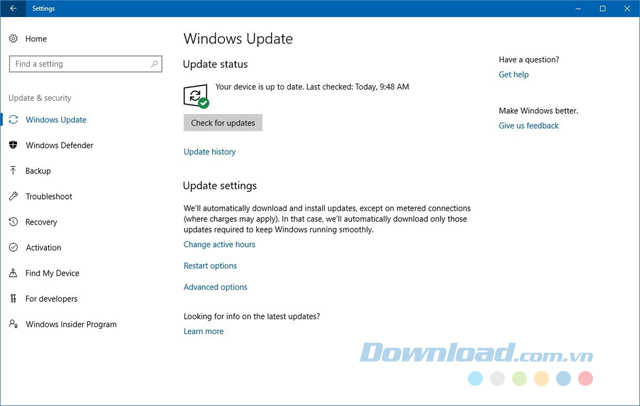Click the Home gear icon

(13, 38)
